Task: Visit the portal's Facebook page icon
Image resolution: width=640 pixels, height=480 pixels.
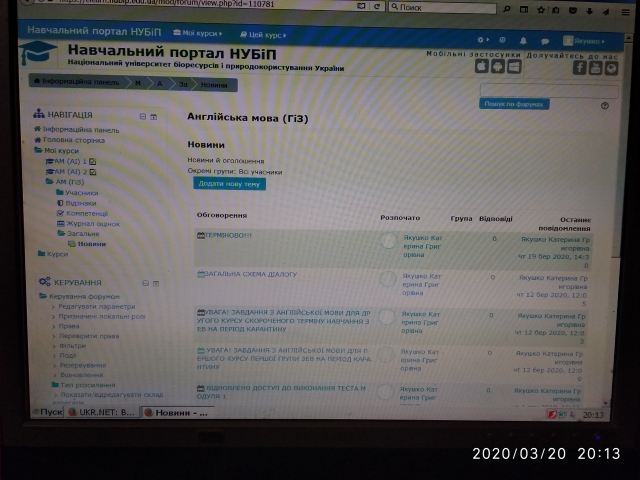Action: click(579, 68)
